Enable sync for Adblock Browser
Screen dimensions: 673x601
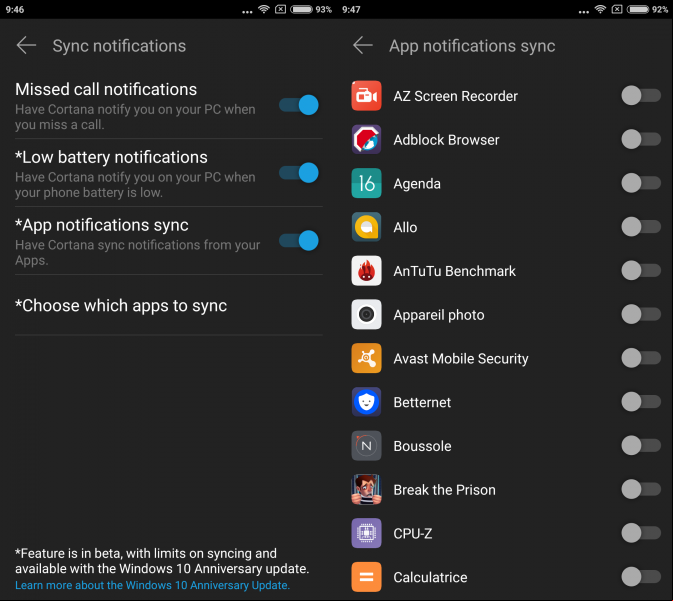[641, 140]
